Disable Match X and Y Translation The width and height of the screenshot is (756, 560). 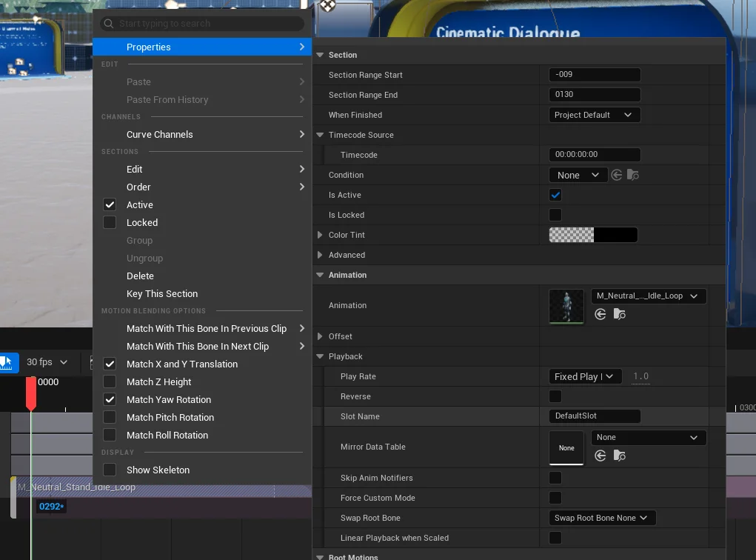coord(110,364)
